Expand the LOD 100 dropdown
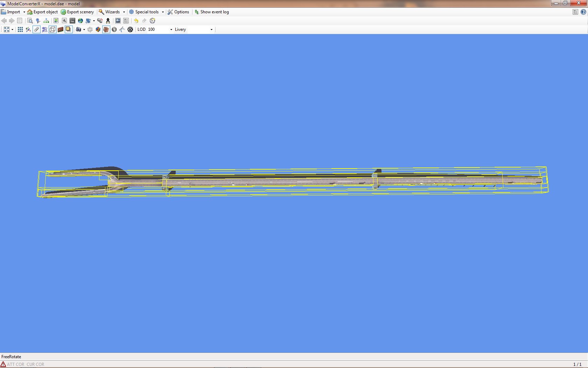Screen dimensions: 588x368 pos(171,29)
